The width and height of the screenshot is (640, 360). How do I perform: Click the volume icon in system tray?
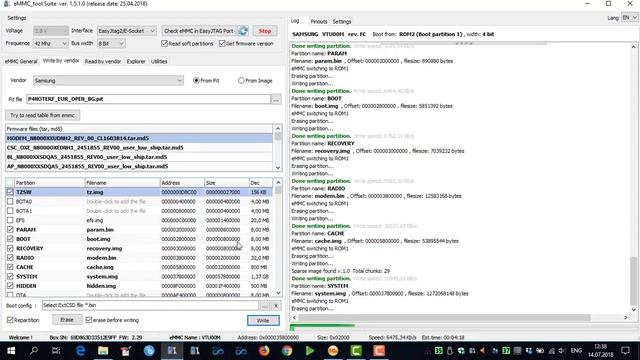point(561,351)
